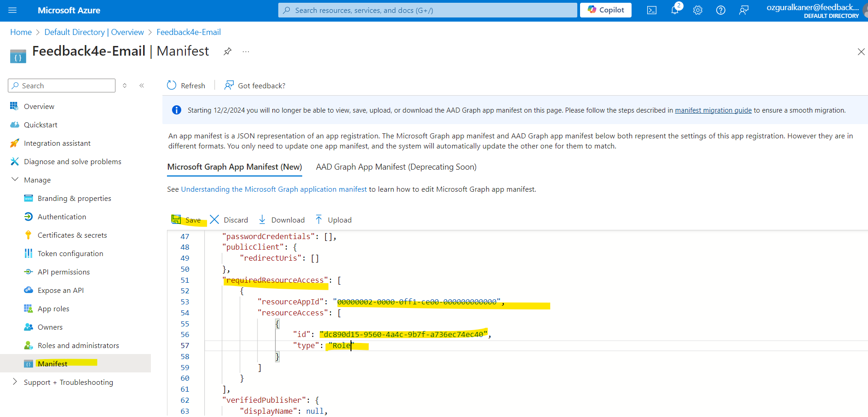Open the hamburger portal menu

12,10
